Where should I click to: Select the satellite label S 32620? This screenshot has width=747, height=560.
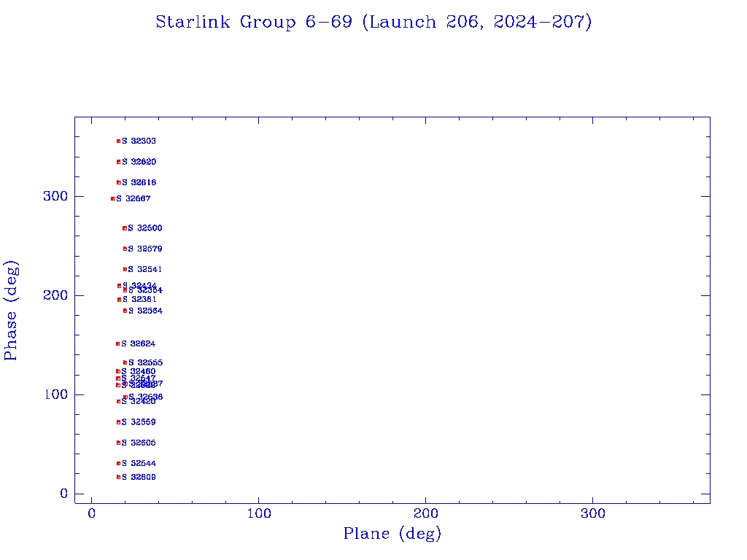pos(139,162)
